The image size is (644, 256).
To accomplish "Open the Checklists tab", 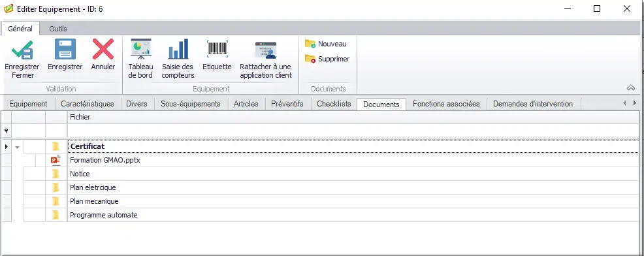I will pos(334,104).
